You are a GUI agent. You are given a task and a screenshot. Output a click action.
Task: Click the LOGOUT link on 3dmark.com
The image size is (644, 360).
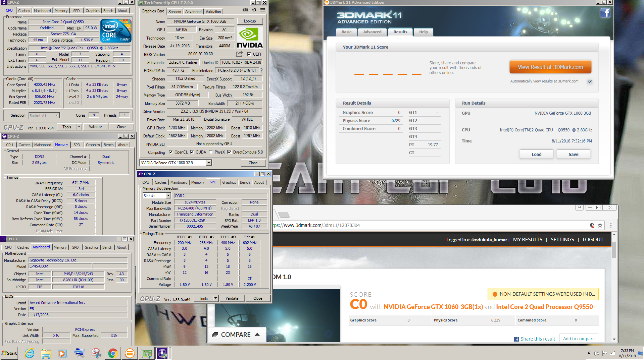(x=593, y=239)
